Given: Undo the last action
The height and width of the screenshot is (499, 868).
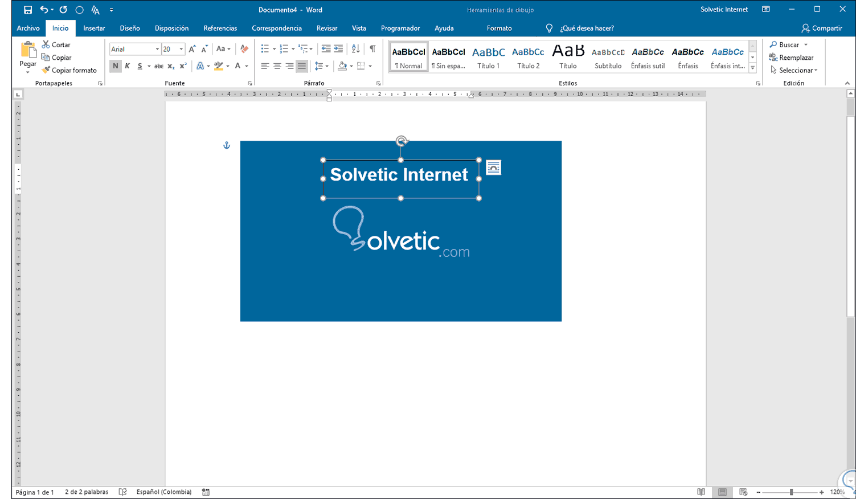Looking at the screenshot, I should click(44, 10).
